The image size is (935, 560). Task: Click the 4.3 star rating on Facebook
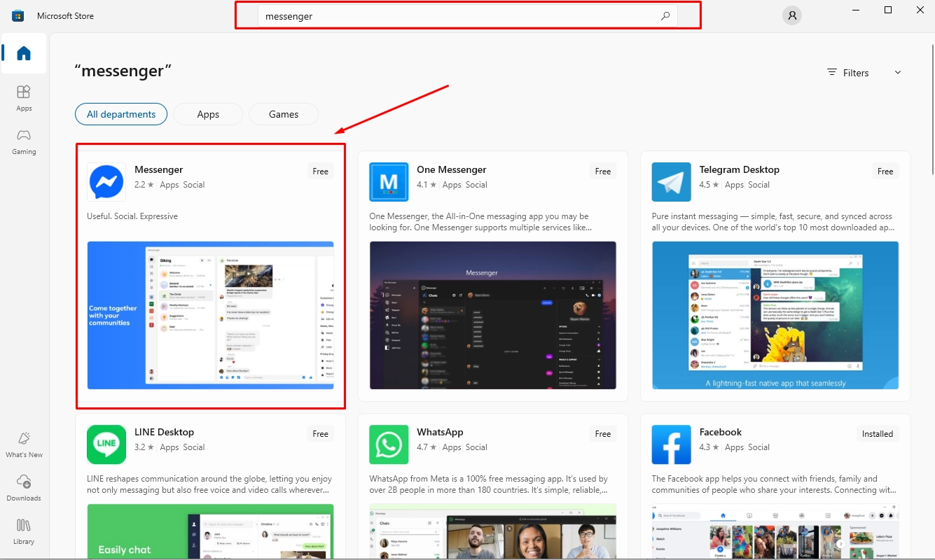[709, 447]
